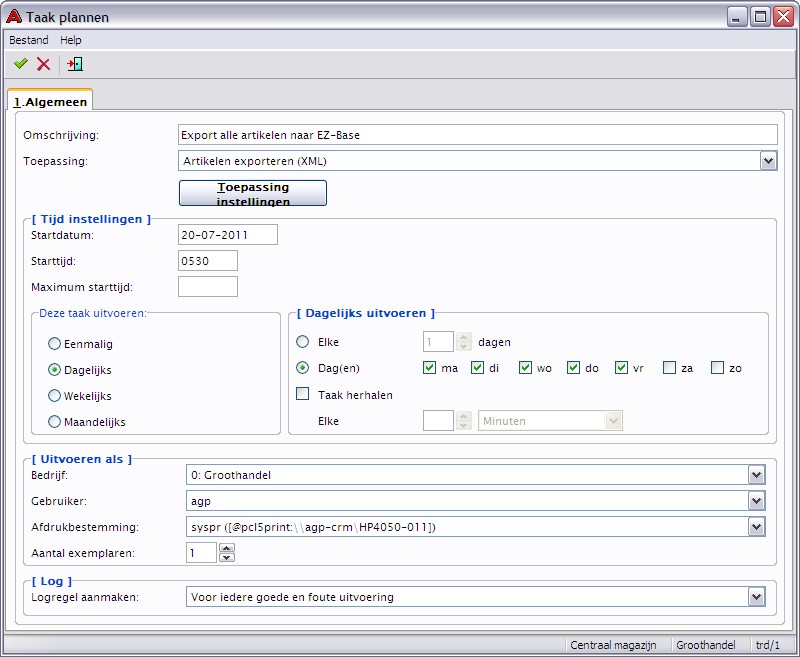Cancel using the red X toolbar icon
The width and height of the screenshot is (800, 657).
pos(43,64)
